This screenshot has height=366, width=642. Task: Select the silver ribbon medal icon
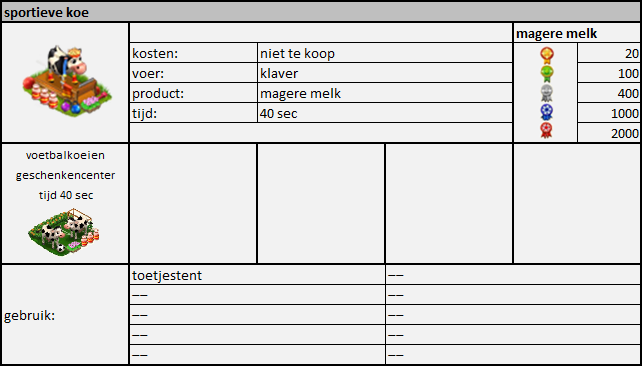point(547,93)
